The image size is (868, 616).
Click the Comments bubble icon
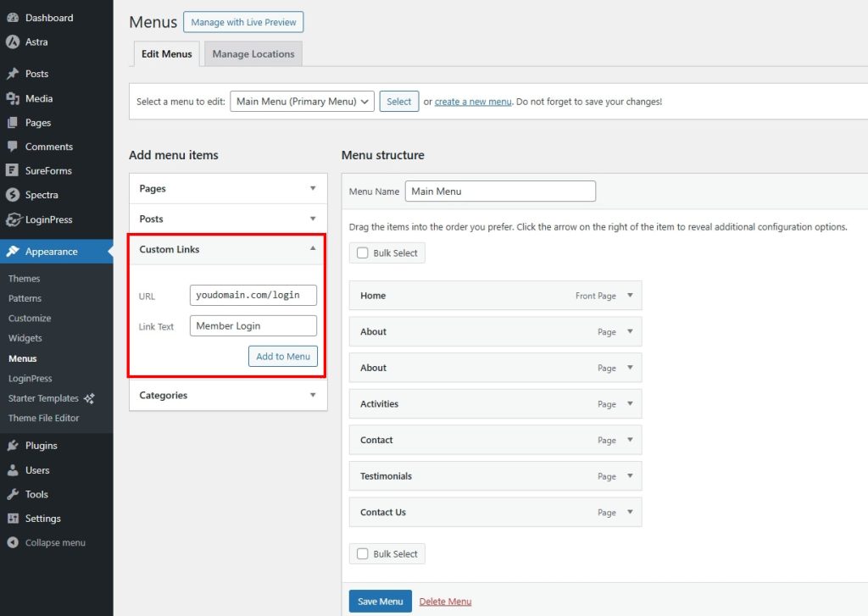pyautogui.click(x=13, y=147)
